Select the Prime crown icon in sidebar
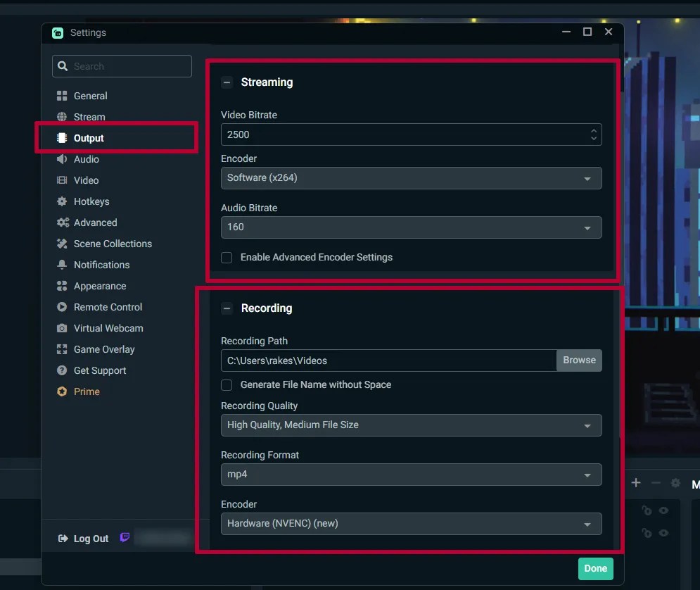This screenshot has height=590, width=700. tap(61, 391)
